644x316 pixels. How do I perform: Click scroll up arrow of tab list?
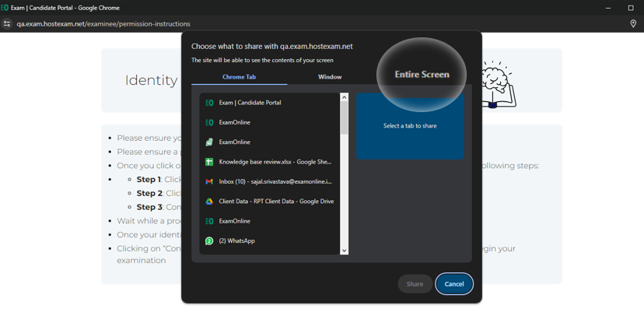coord(345,97)
